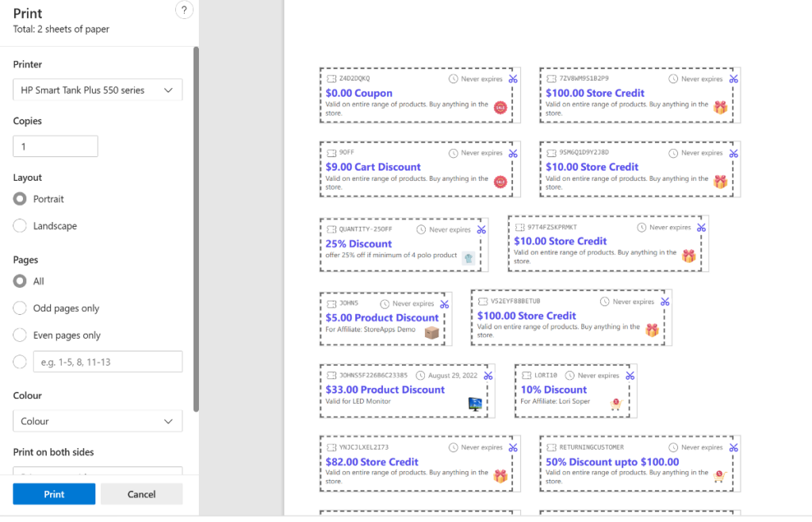Click Cancel to dismiss the print dialog
The image size is (812, 522).
[x=141, y=493]
